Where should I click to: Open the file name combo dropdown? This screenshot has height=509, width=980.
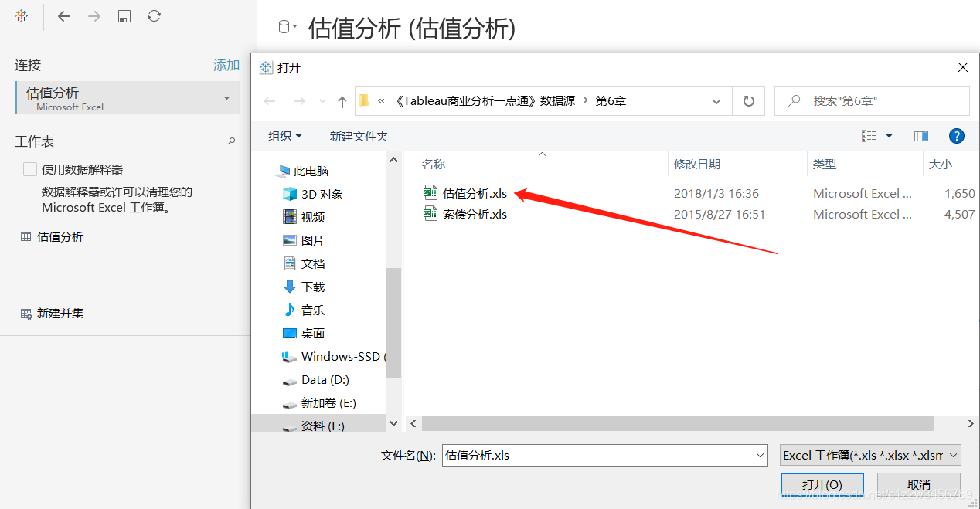pyautogui.click(x=760, y=455)
